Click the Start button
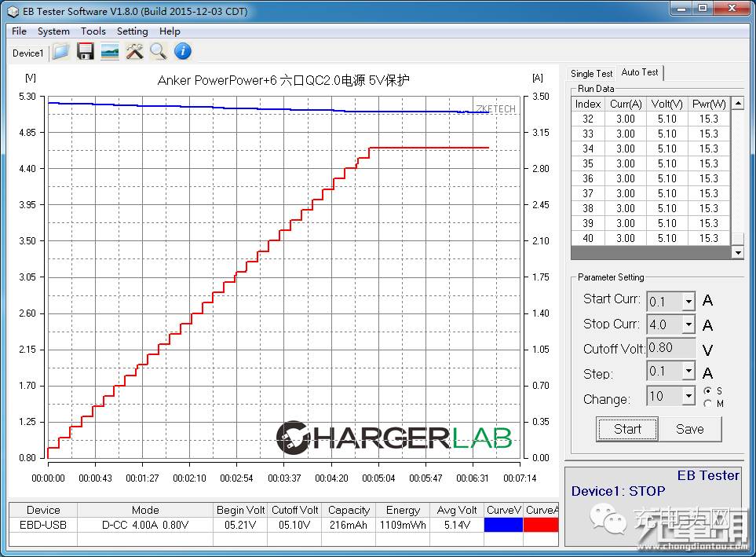Viewport: 756px width, 557px height. (627, 429)
